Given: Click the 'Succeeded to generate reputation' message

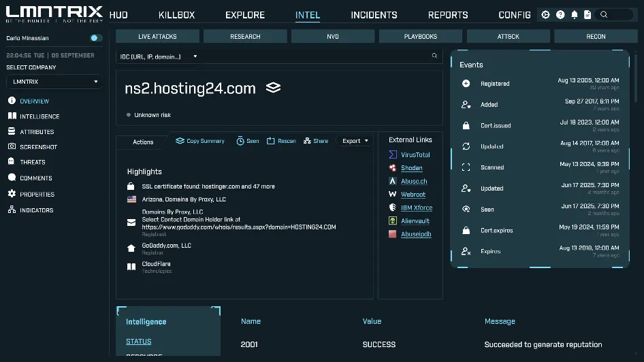Looking at the screenshot, I should (x=543, y=345).
